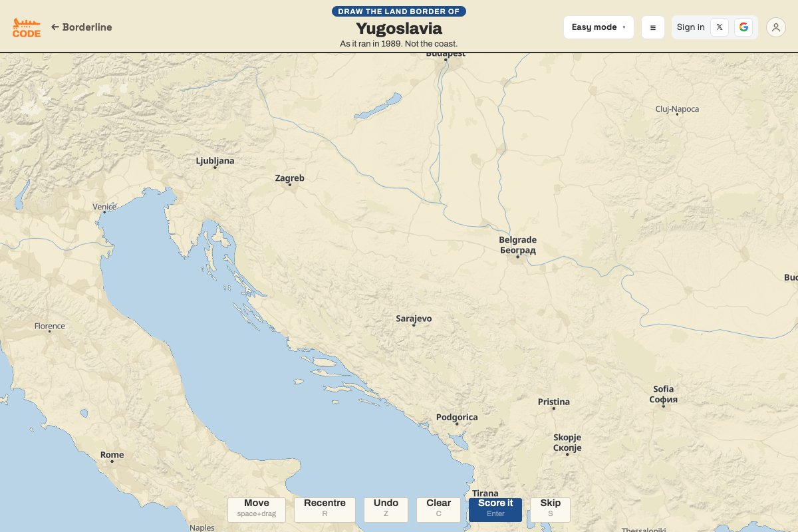The image size is (798, 532).
Task: Click the Yugoslavia title heading
Action: pos(399,28)
